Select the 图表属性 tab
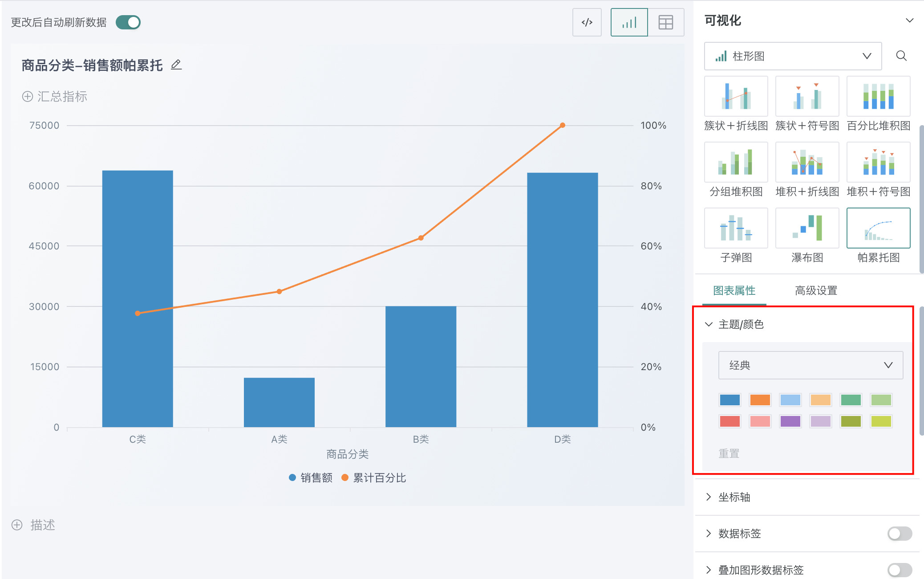 734,290
